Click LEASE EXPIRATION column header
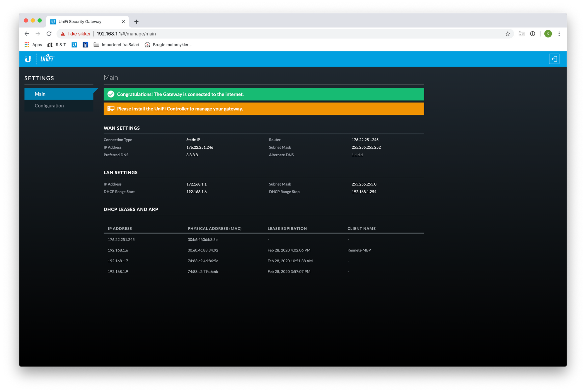The height and width of the screenshot is (392, 586). coord(287,228)
